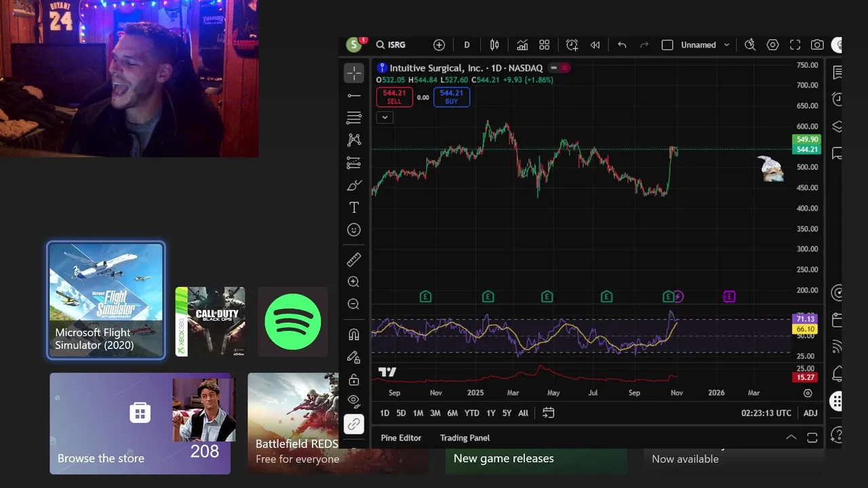The width and height of the screenshot is (868, 488).
Task: Open the D interval selector
Action: tap(467, 45)
